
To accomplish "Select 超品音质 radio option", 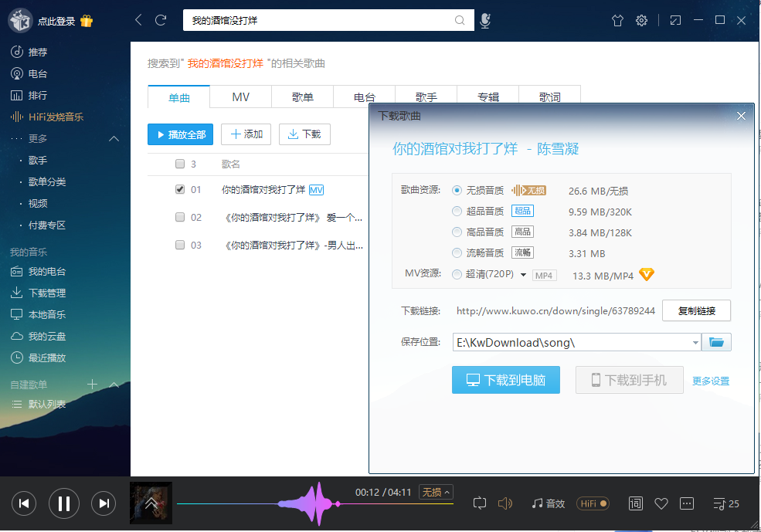I will tap(457, 212).
